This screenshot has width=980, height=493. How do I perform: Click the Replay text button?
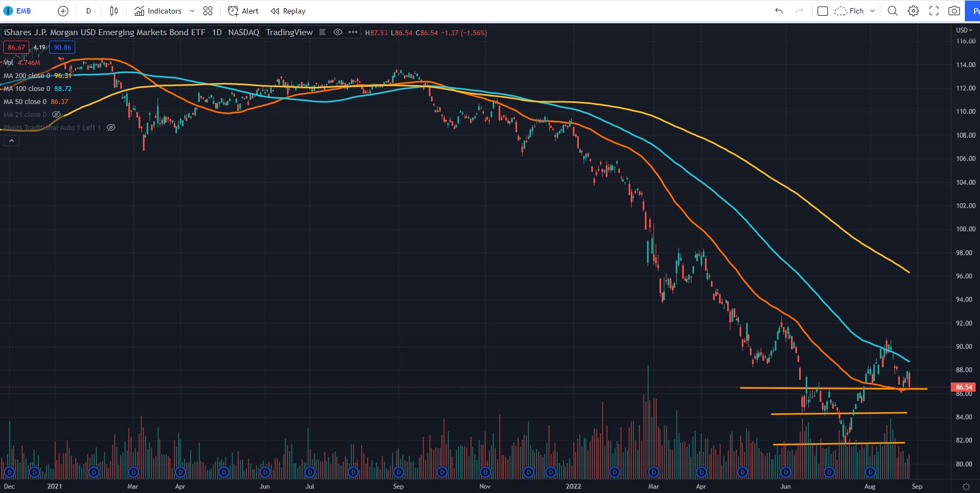coord(294,11)
